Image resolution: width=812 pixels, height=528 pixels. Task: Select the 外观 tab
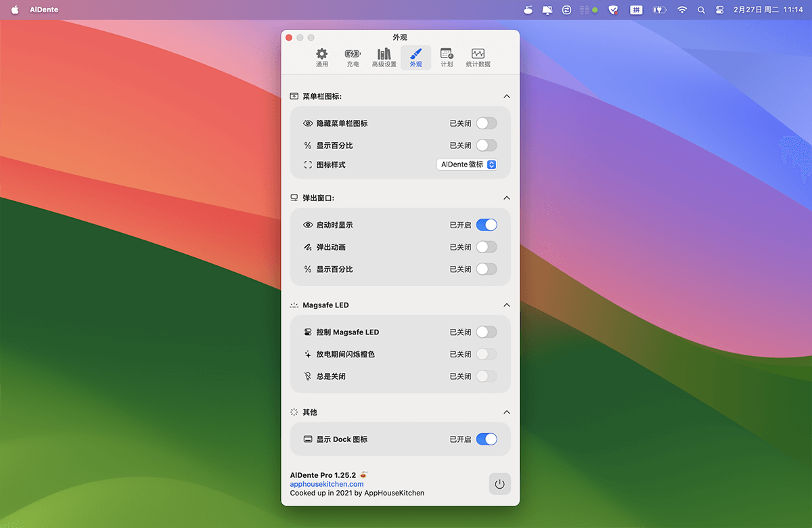point(415,58)
